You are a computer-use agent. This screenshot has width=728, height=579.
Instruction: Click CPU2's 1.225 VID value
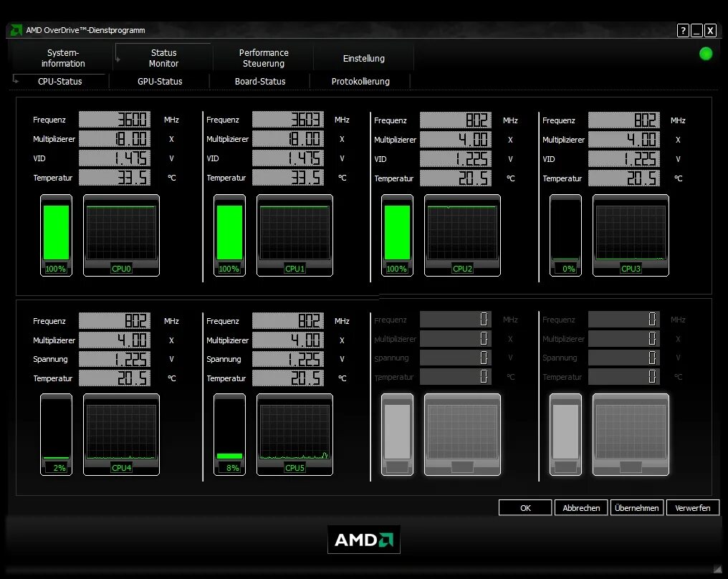pos(456,159)
